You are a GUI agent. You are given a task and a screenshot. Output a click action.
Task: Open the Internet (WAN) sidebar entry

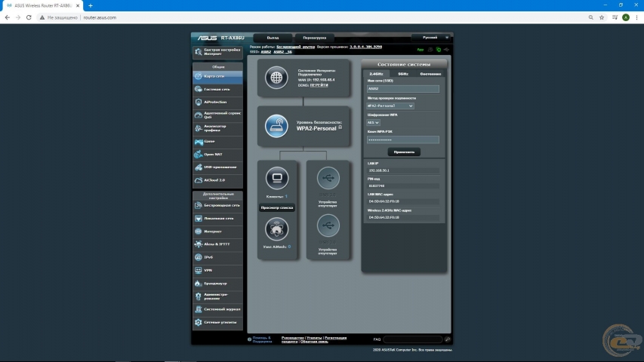pyautogui.click(x=217, y=232)
